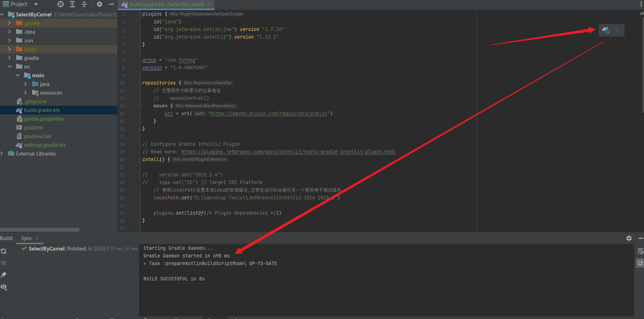Screen dimensions: 644x319
Task: Select the gradlew file
Action: (33, 127)
